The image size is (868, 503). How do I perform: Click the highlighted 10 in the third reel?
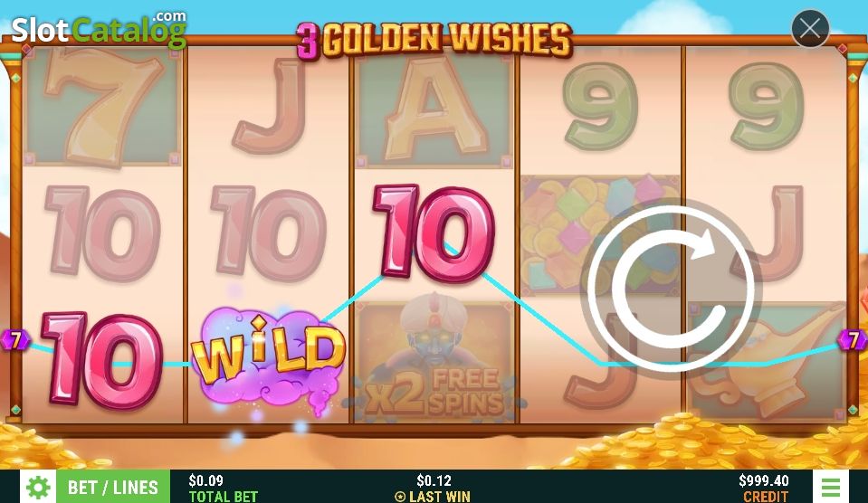(434, 232)
